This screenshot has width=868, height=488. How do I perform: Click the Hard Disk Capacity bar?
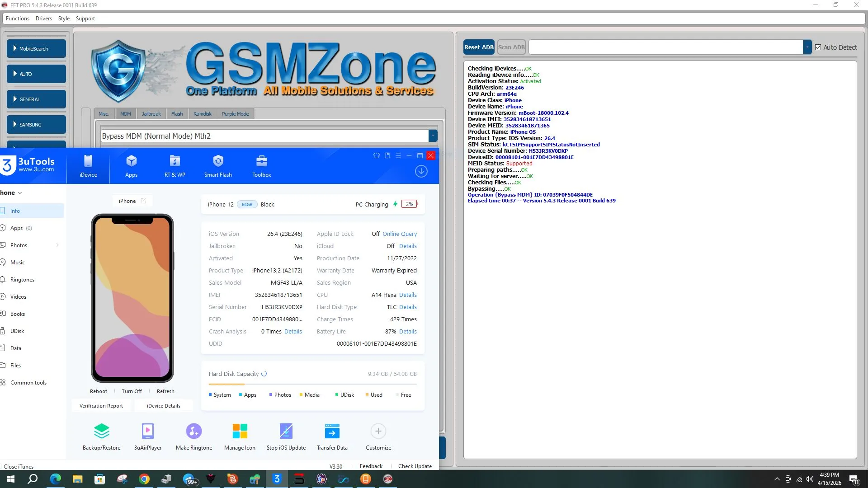click(312, 384)
